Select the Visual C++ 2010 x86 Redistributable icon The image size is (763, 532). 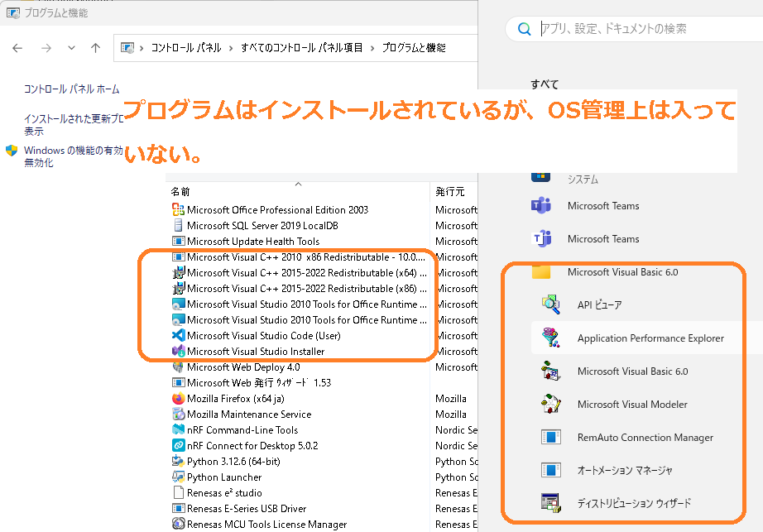(178, 256)
